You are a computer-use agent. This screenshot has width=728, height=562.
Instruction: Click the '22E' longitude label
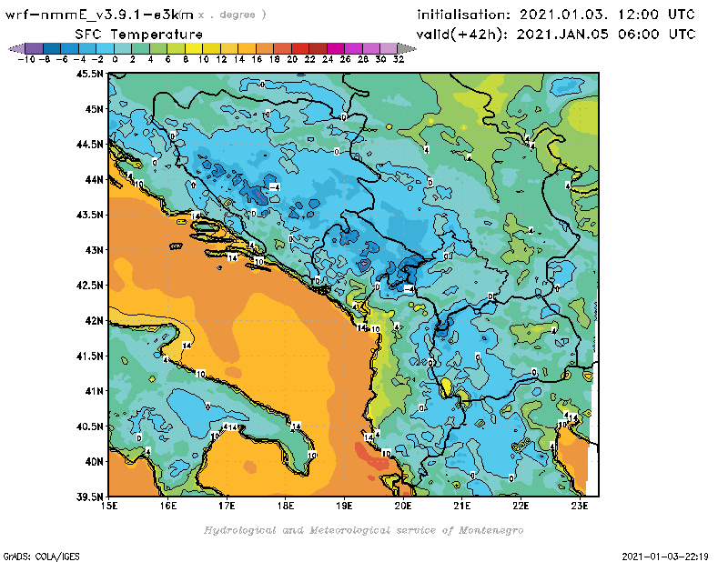521,506
